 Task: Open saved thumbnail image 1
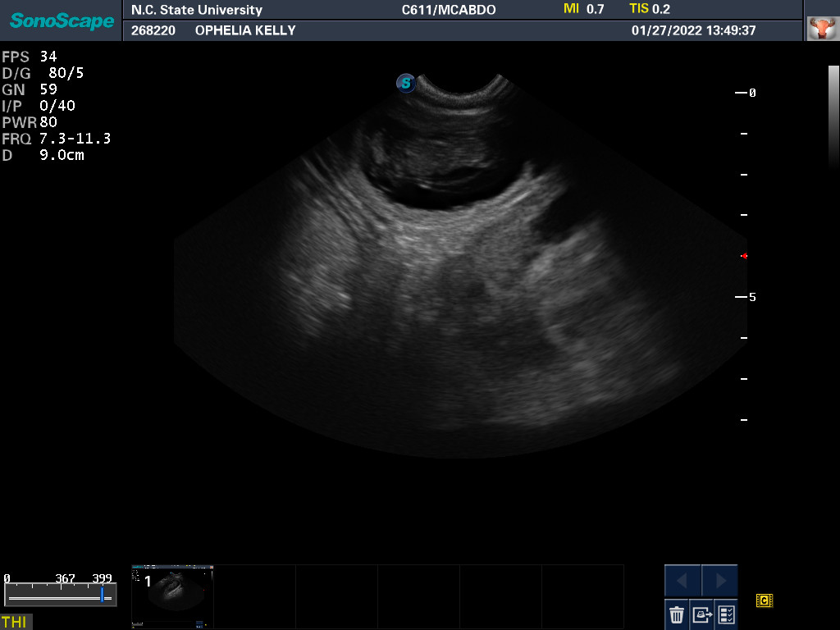[172, 595]
